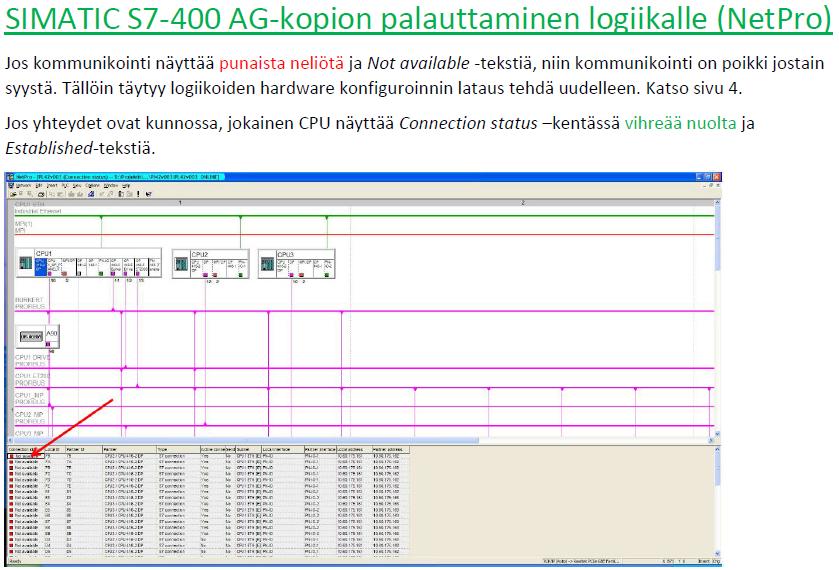839x570 pixels.
Task: Click the green 'vihreää nuolta' text
Action: point(681,123)
